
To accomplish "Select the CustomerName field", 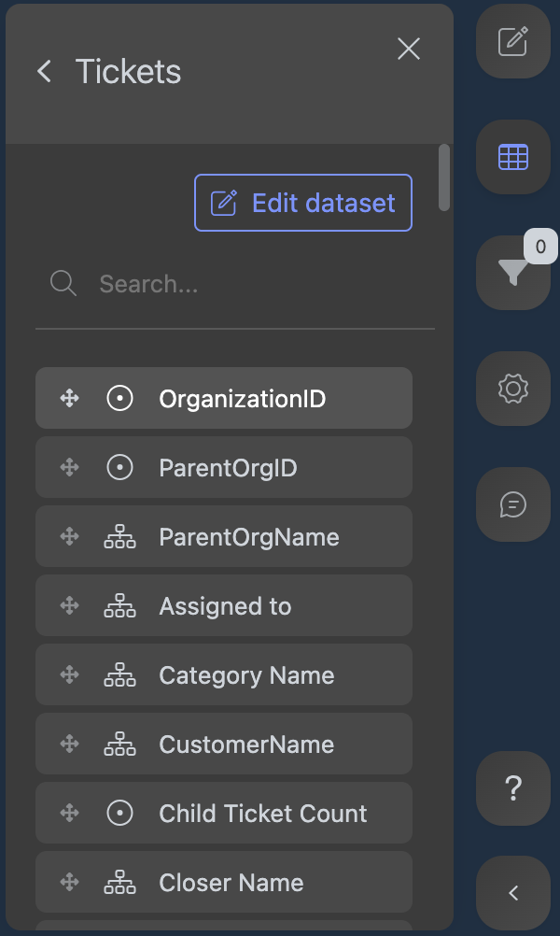I will tap(224, 745).
